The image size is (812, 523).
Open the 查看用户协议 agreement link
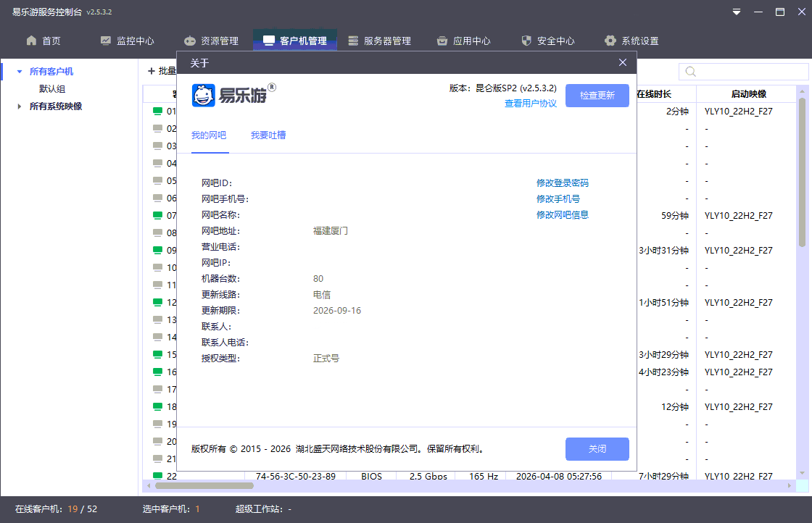530,103
